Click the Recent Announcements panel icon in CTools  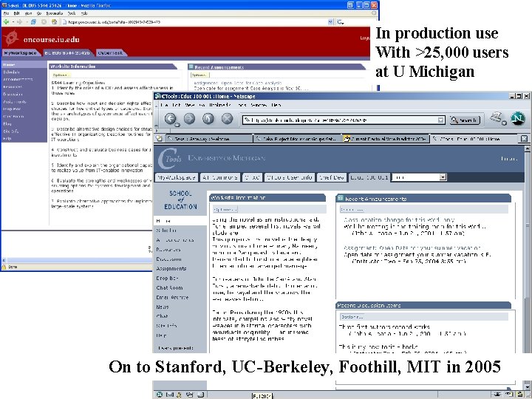(341, 198)
